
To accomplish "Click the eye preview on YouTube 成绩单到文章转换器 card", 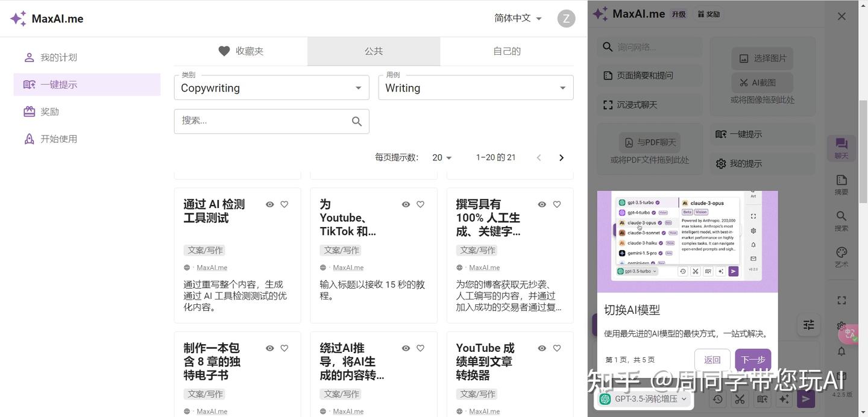I will click(x=541, y=348).
